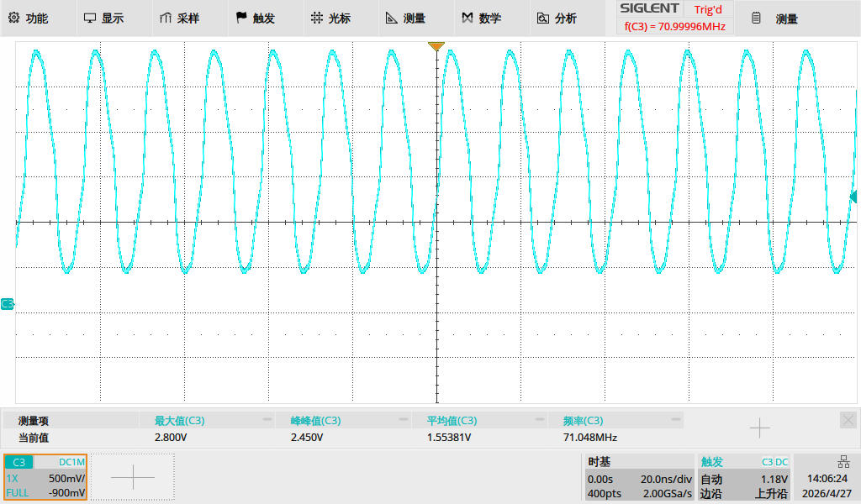
Task: Click the SIGLENT logo
Action: [x=649, y=8]
